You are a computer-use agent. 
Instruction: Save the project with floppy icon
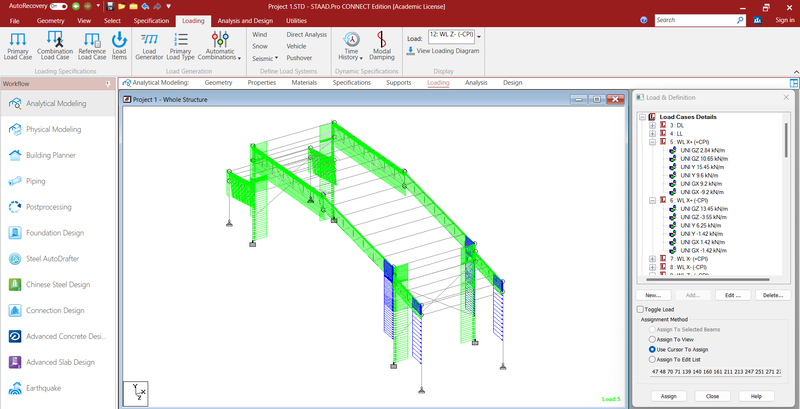(111, 7)
